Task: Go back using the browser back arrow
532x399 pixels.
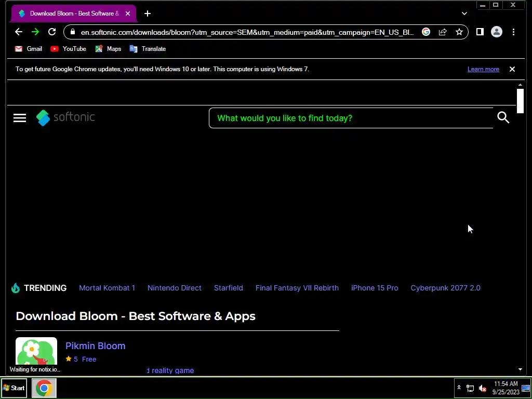Action: point(19,32)
